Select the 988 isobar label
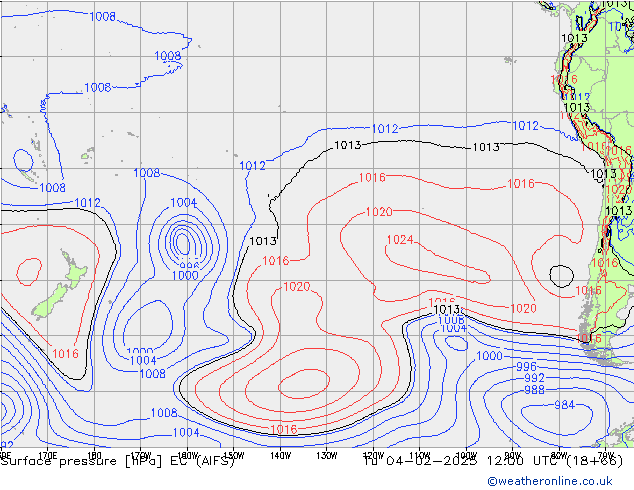 click(x=535, y=390)
